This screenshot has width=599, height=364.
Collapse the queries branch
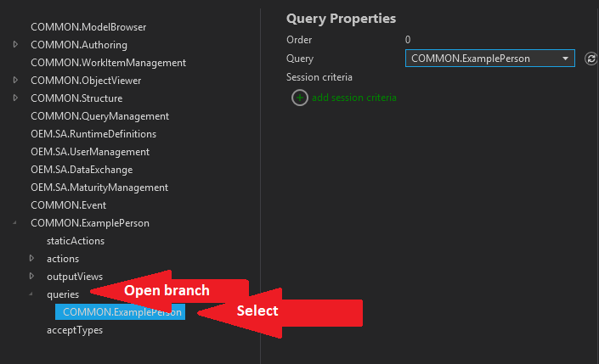coord(31,294)
